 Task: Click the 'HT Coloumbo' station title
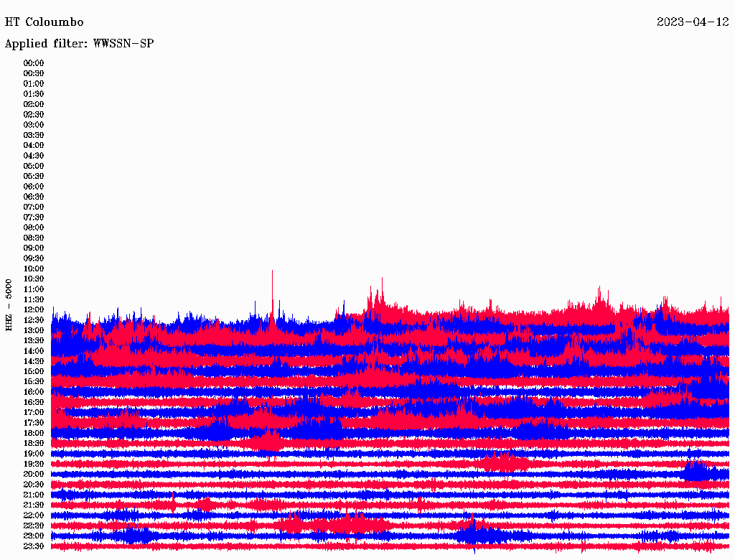pyautogui.click(x=45, y=22)
